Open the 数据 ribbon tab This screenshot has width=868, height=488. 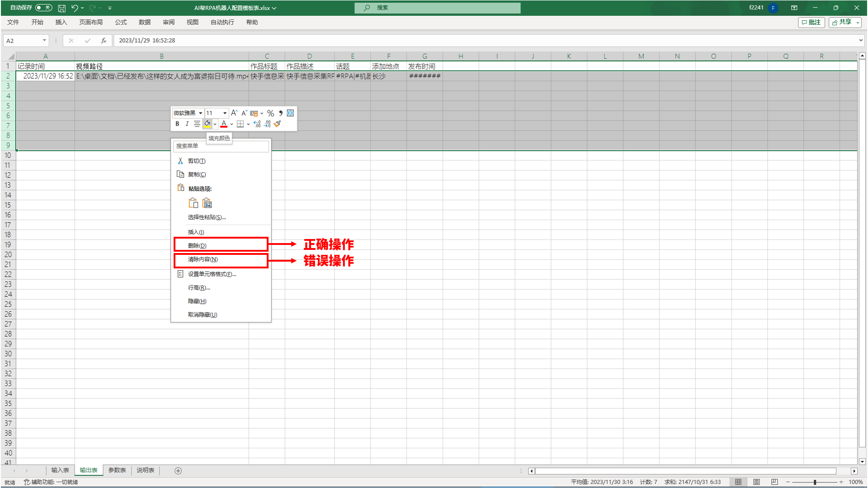(x=145, y=22)
